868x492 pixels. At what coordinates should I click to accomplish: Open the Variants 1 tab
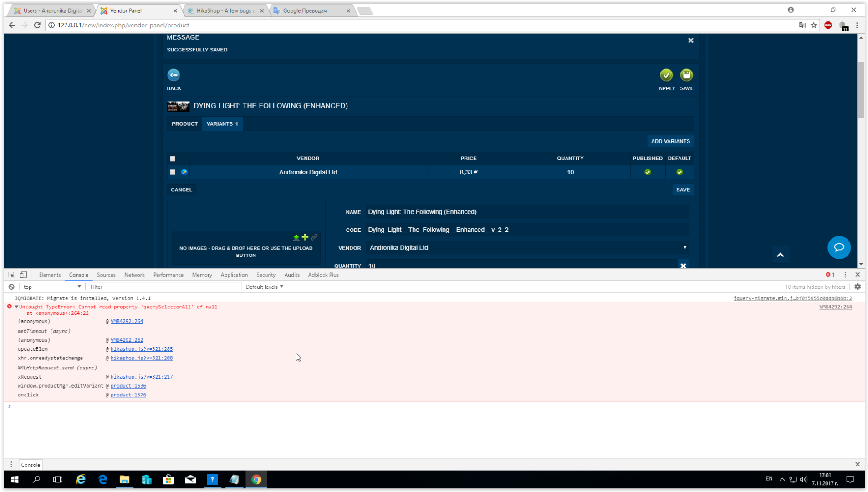pyautogui.click(x=222, y=124)
